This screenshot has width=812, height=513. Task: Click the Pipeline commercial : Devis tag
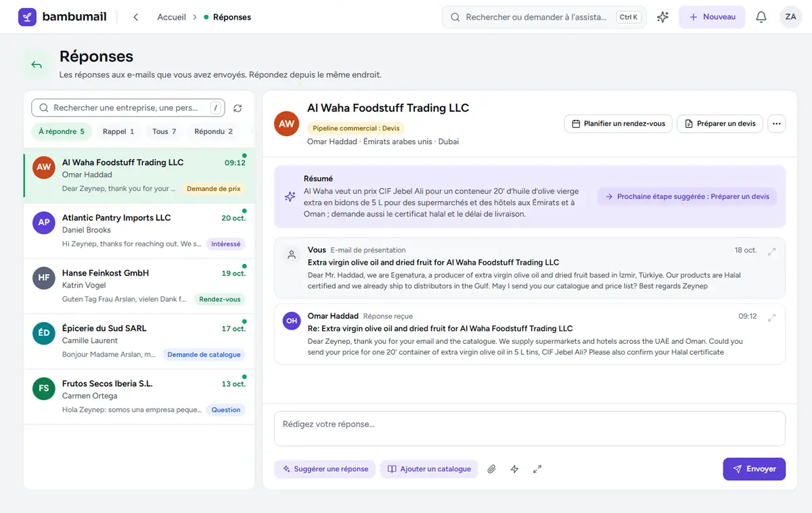[356, 128]
